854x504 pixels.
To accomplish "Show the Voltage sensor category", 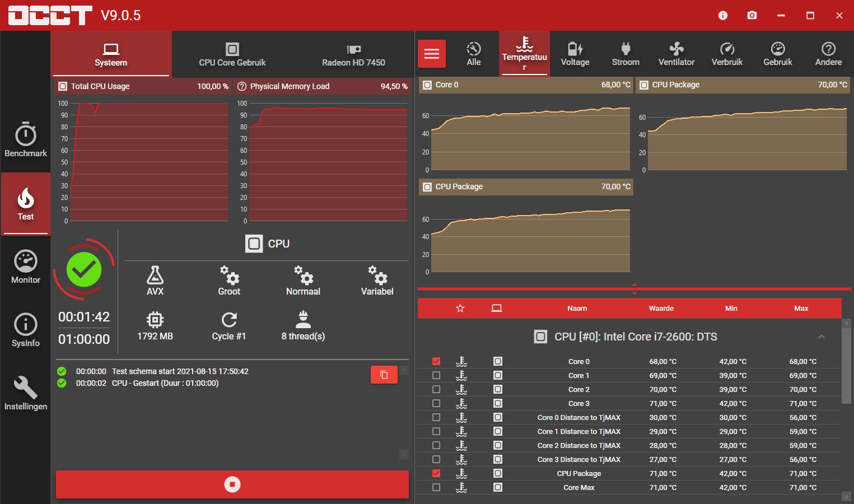I will (575, 54).
